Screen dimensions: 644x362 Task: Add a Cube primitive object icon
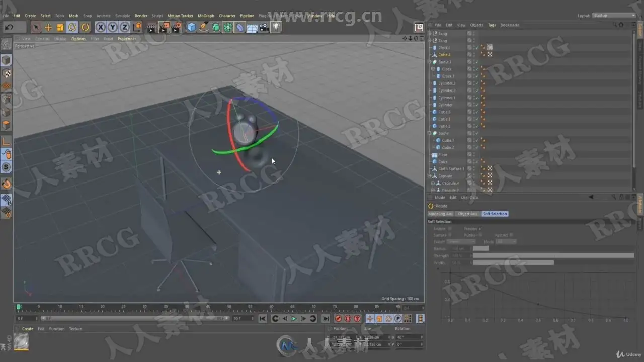[x=192, y=27]
